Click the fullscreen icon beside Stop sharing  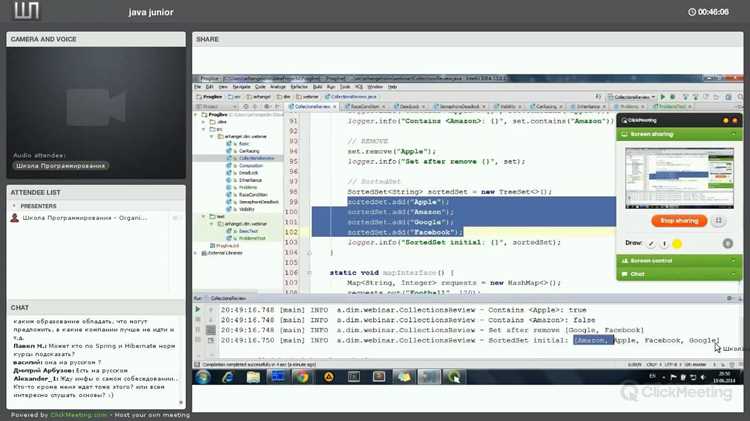click(718, 221)
